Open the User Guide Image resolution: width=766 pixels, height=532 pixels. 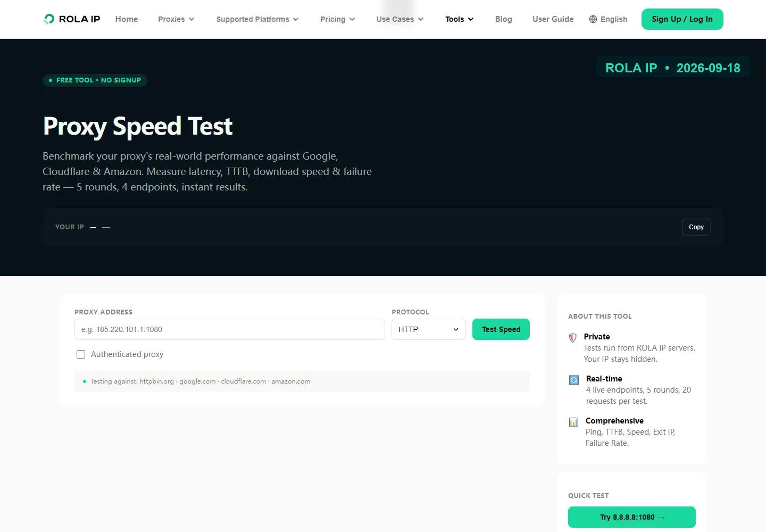(x=553, y=19)
